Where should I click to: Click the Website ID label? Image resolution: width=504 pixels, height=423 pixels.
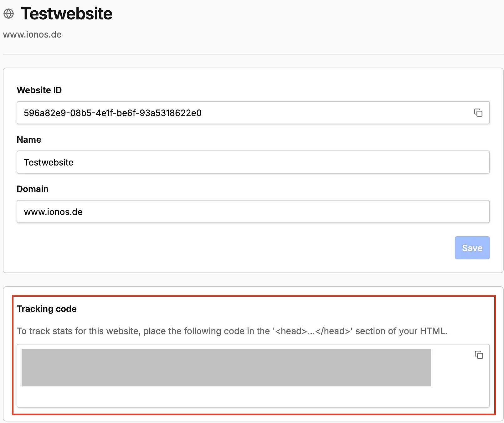click(39, 90)
